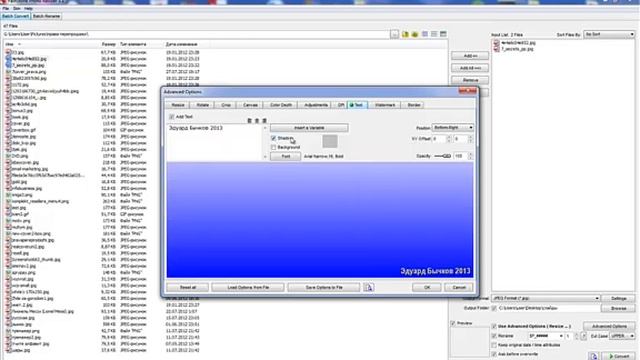640x360 pixels.
Task: Click the Add All button
Action: pyautogui.click(x=470, y=68)
